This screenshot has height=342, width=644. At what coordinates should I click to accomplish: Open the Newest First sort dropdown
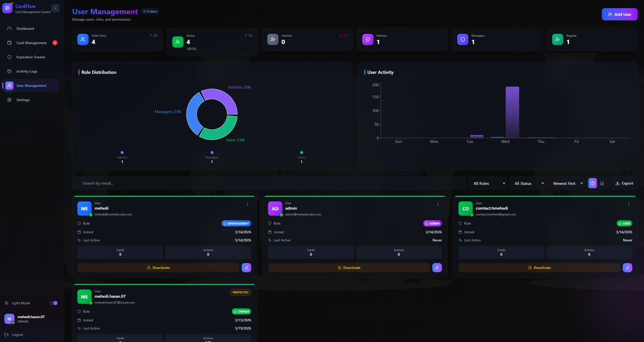pyautogui.click(x=566, y=183)
